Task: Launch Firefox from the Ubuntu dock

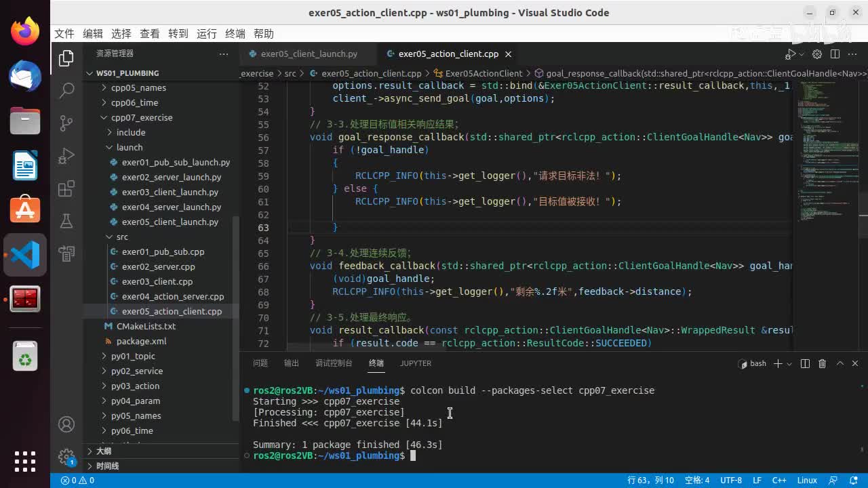Action: pos(25,31)
